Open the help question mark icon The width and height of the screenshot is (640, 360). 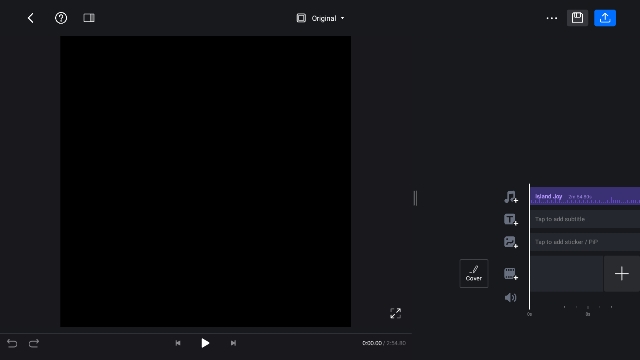tap(61, 18)
